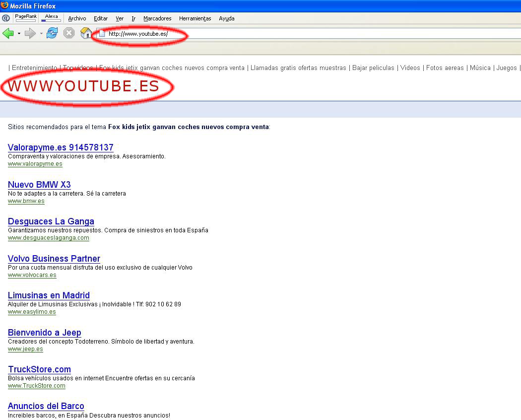Viewport: 521px width, 420px height.
Task: Select the Bajar peliculas category link
Action: pos(373,68)
